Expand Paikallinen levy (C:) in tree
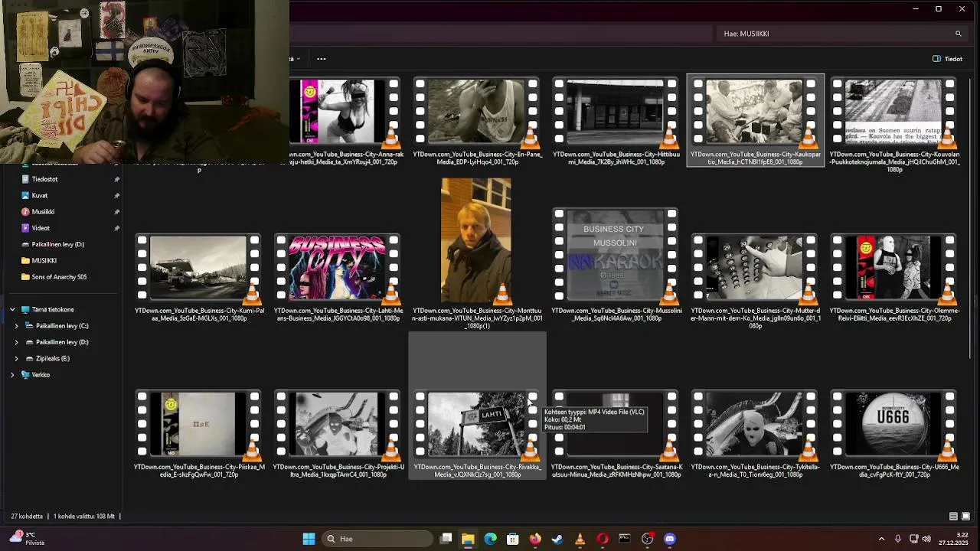This screenshot has height=551, width=980. pyautogui.click(x=17, y=326)
